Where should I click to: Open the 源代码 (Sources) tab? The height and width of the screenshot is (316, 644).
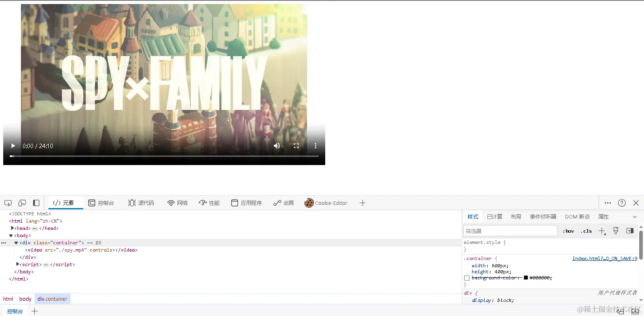pyautogui.click(x=141, y=203)
